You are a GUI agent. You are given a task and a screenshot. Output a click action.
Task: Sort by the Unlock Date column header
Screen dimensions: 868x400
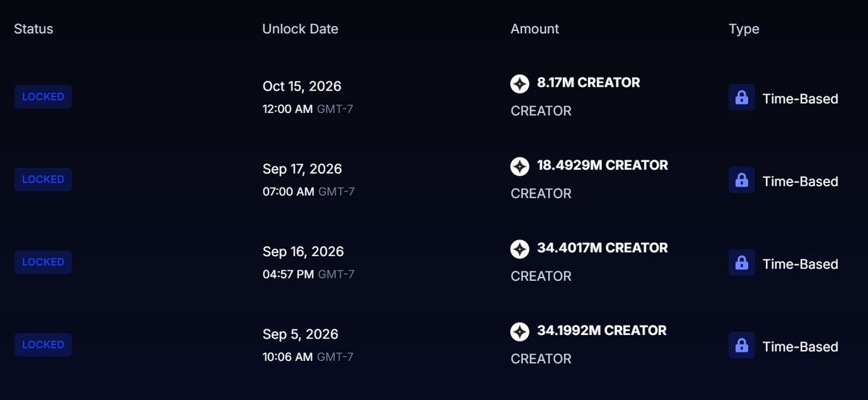pos(300,29)
